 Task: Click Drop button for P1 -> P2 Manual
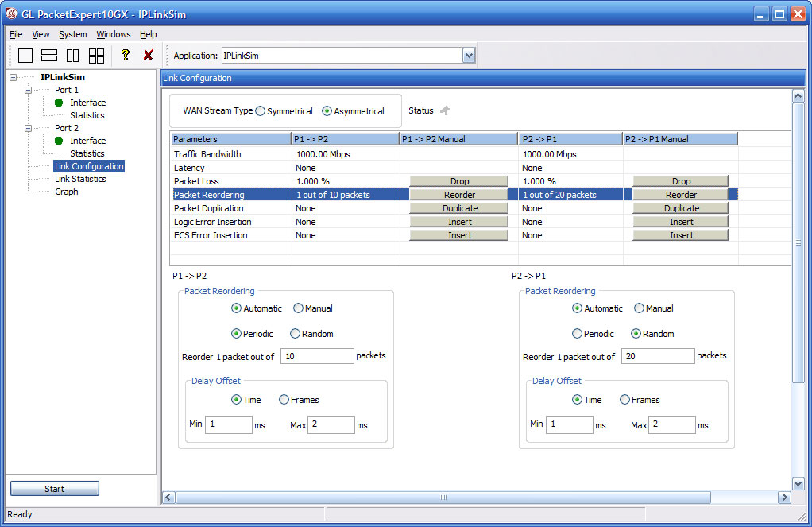tap(459, 181)
